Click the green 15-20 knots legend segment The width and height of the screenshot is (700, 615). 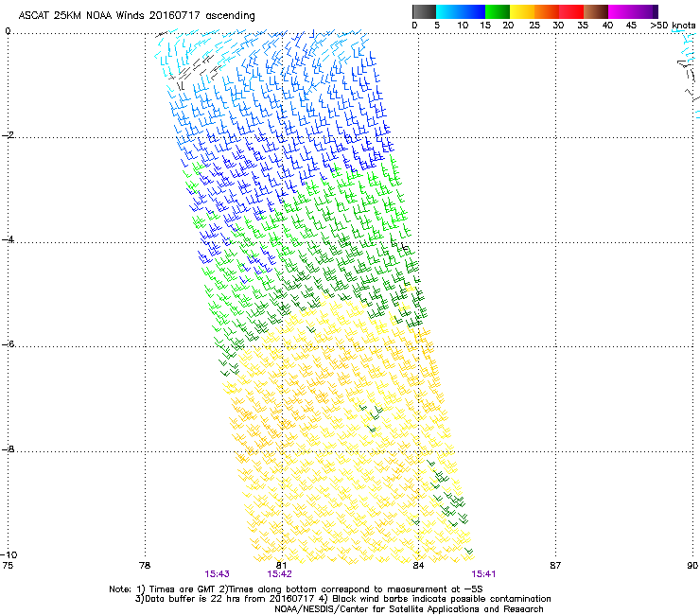point(498,11)
